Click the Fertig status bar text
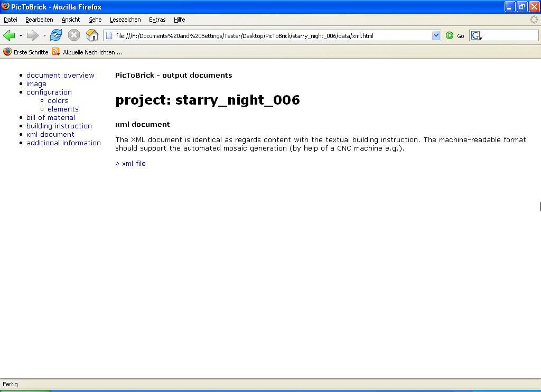The width and height of the screenshot is (541, 392). 10,384
